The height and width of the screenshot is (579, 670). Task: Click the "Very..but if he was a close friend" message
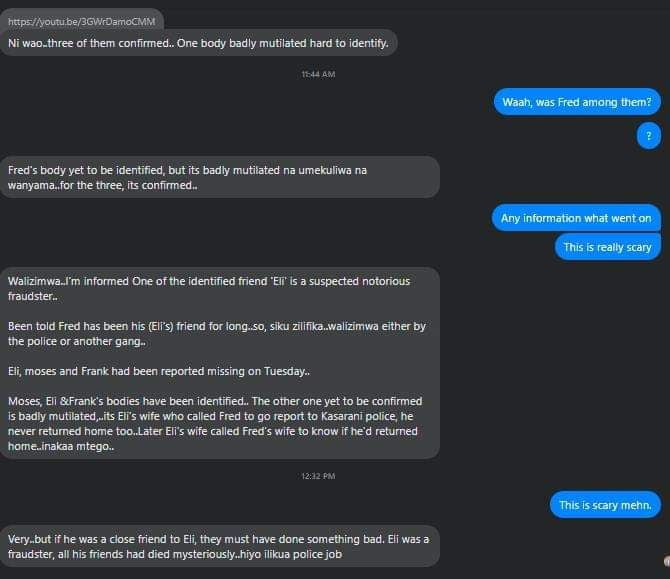click(220, 546)
